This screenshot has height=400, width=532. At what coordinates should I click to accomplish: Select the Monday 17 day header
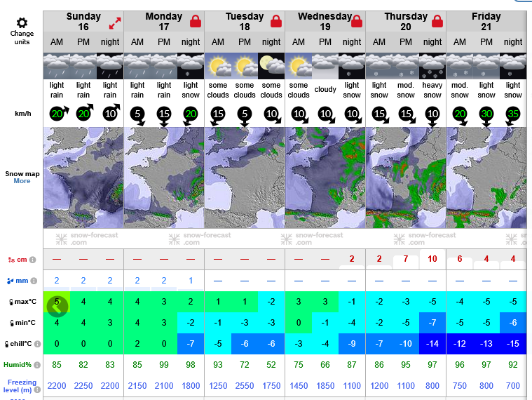164,21
